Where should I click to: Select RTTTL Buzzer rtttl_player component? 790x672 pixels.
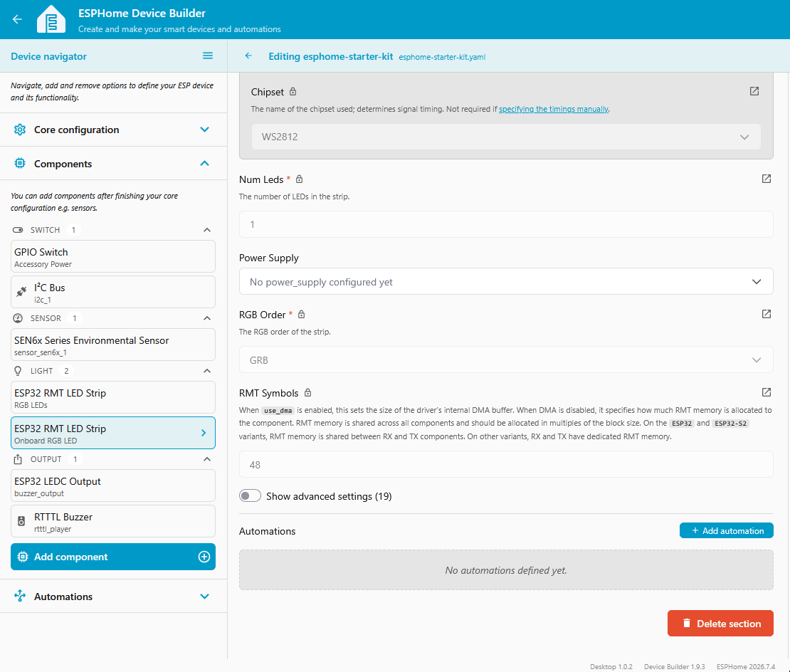click(x=113, y=521)
